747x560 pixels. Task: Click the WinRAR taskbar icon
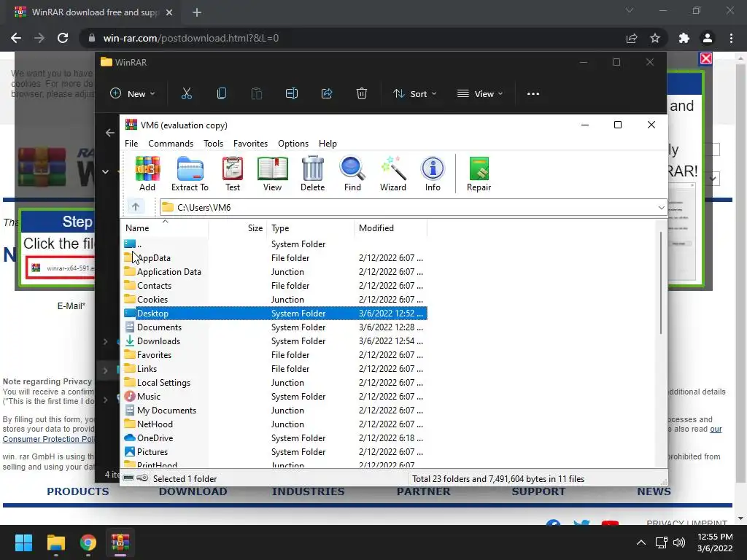tap(120, 542)
